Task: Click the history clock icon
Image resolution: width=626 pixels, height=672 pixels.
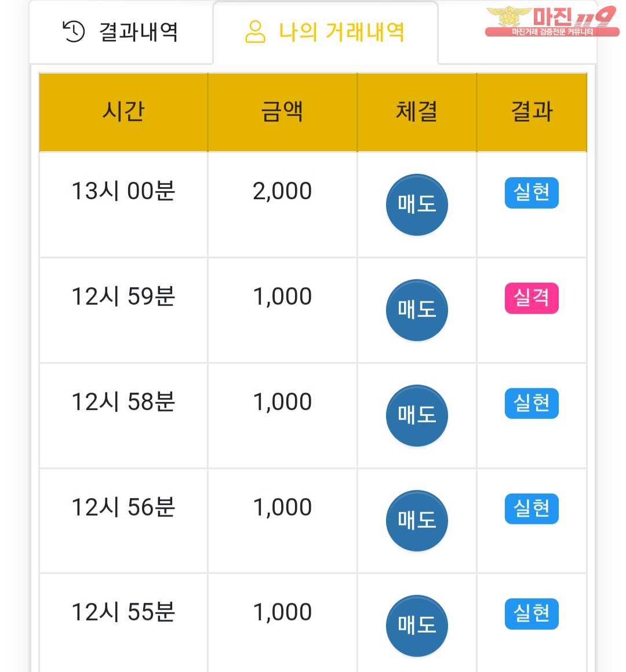Action: click(x=74, y=31)
